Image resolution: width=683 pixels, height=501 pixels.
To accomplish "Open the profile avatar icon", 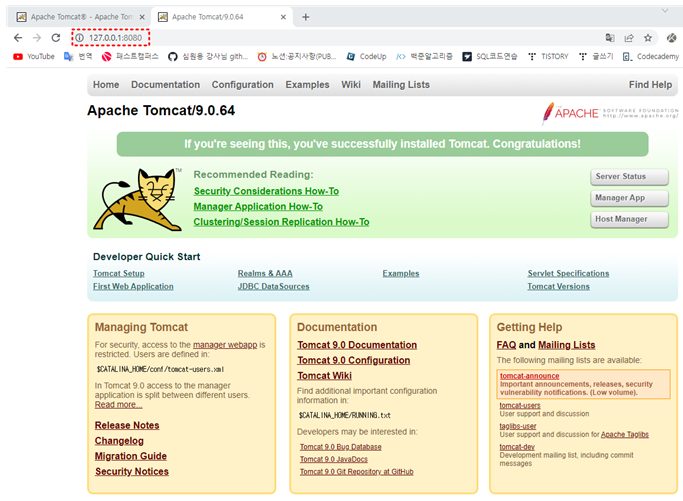I will point(671,38).
